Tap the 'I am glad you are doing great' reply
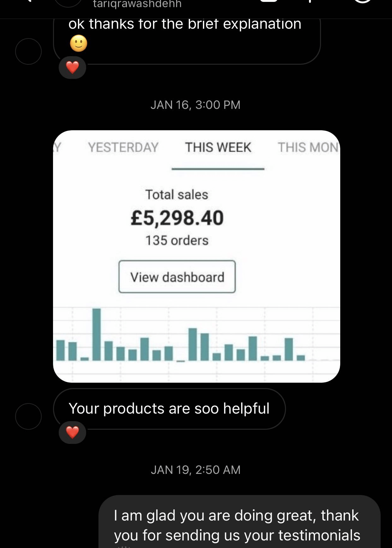 tap(237, 525)
